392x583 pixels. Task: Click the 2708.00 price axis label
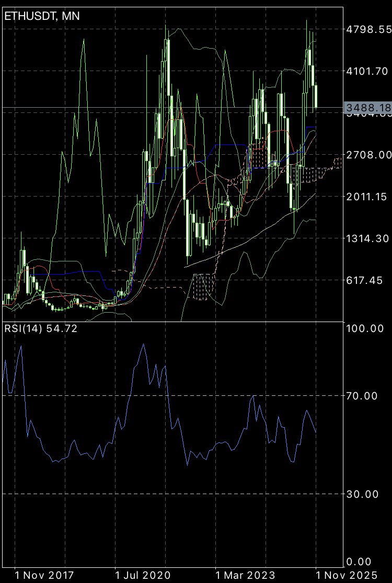[x=370, y=155]
